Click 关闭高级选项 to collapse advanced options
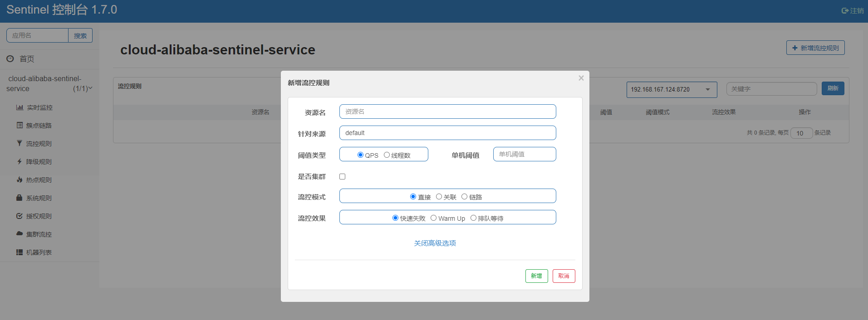This screenshot has height=320, width=868. coord(435,243)
